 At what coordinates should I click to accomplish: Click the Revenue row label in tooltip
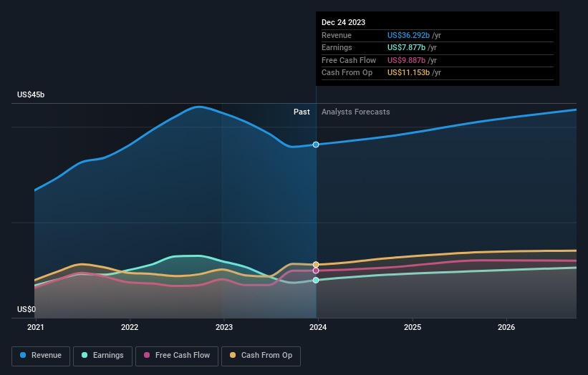[x=337, y=35]
